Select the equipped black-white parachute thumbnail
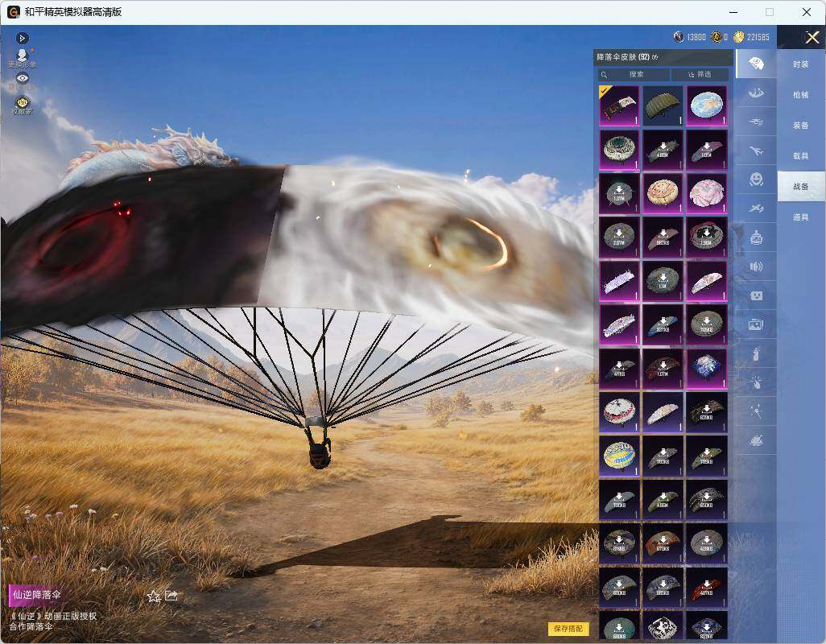 [619, 105]
